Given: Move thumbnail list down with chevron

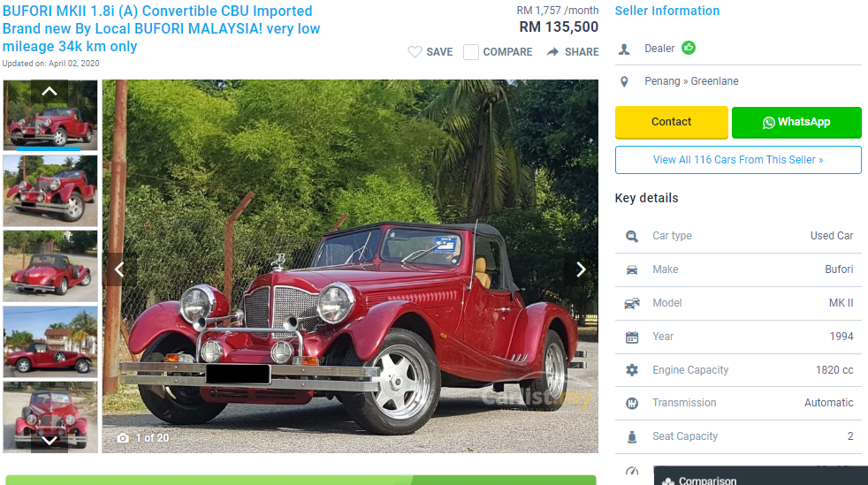Looking at the screenshot, I should (x=49, y=441).
